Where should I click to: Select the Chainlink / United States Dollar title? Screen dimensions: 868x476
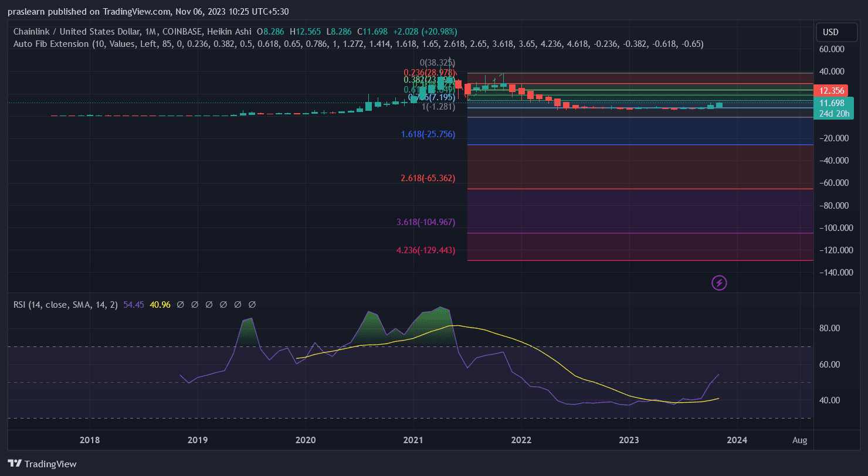[x=76, y=31]
